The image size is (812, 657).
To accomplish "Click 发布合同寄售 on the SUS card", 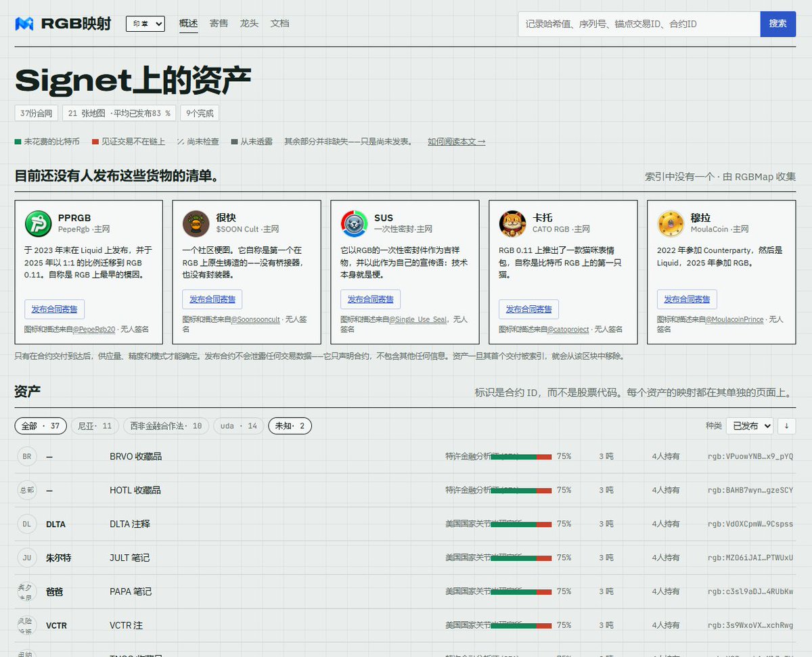I will tap(371, 299).
